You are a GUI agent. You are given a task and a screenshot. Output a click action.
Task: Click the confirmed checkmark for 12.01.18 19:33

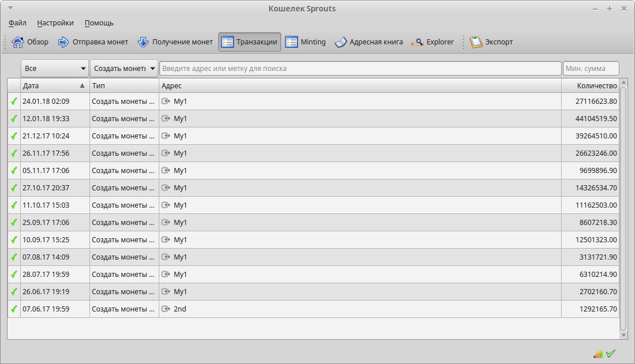14,119
